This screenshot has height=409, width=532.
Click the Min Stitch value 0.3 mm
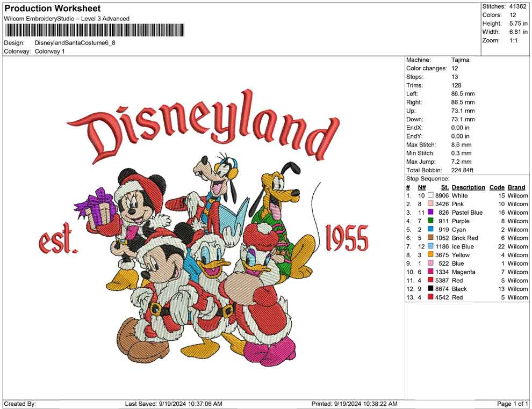coord(462,153)
